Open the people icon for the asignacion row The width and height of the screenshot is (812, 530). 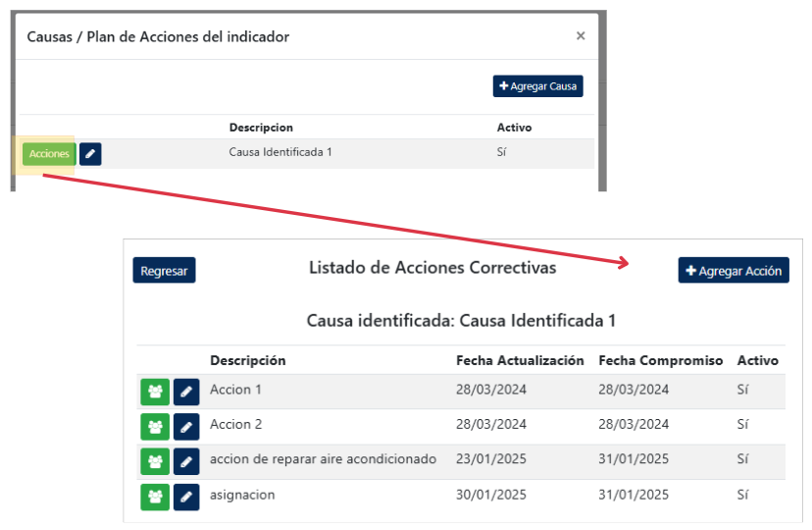coord(155,497)
